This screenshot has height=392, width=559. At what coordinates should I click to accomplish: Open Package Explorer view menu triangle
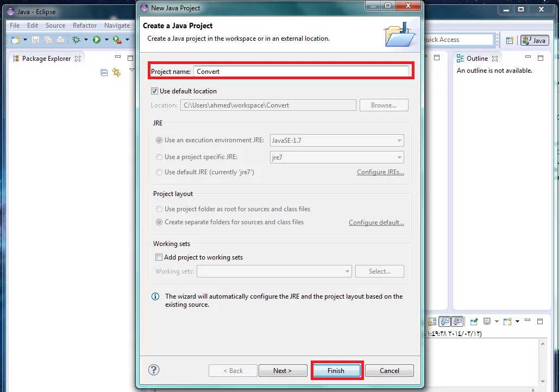tap(131, 71)
